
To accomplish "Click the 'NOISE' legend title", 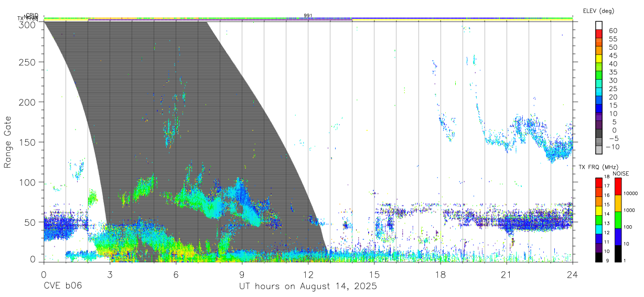I will tap(621, 174).
